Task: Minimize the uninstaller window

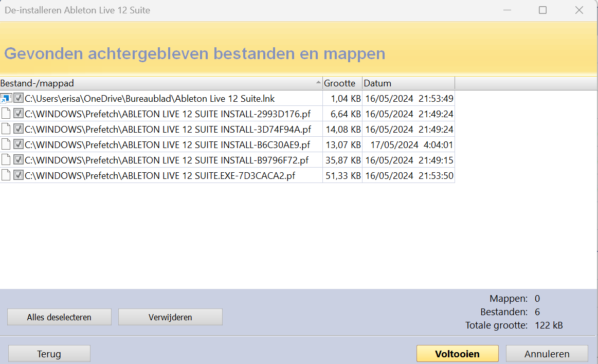Action: pyautogui.click(x=507, y=10)
